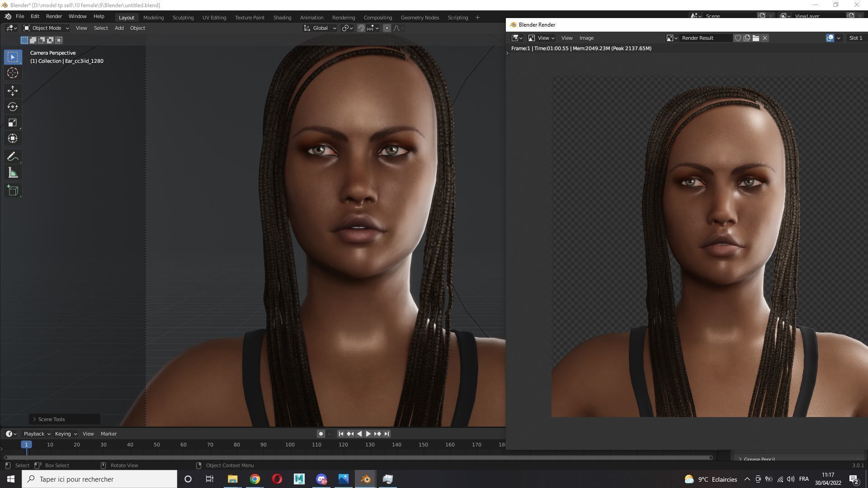Open image folder icon in render window
This screenshot has width=868, height=488.
pyautogui.click(x=756, y=38)
